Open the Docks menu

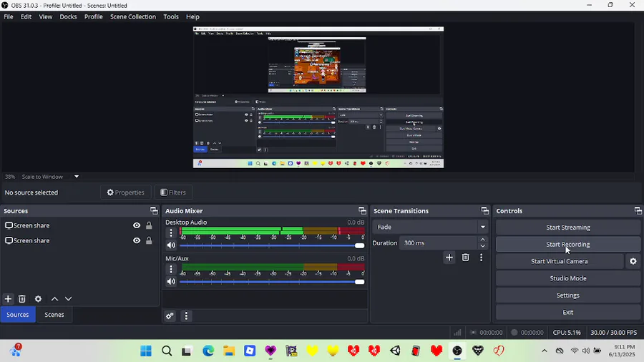(68, 17)
